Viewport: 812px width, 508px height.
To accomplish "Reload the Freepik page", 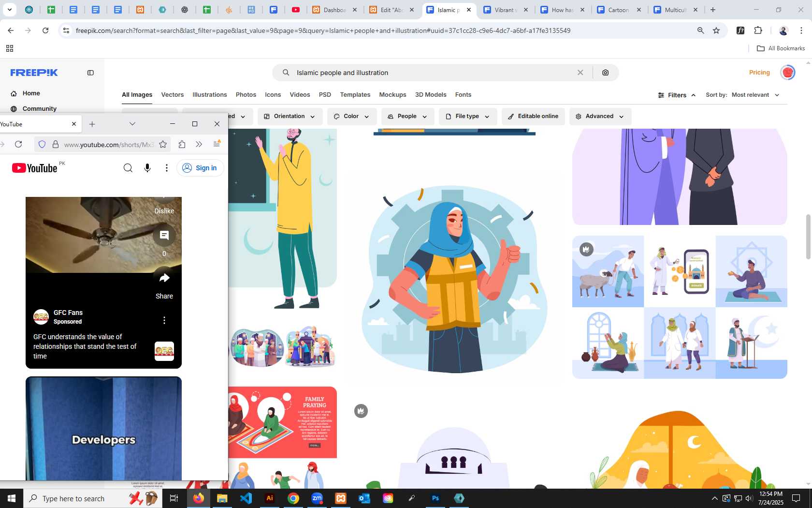I will tap(45, 30).
